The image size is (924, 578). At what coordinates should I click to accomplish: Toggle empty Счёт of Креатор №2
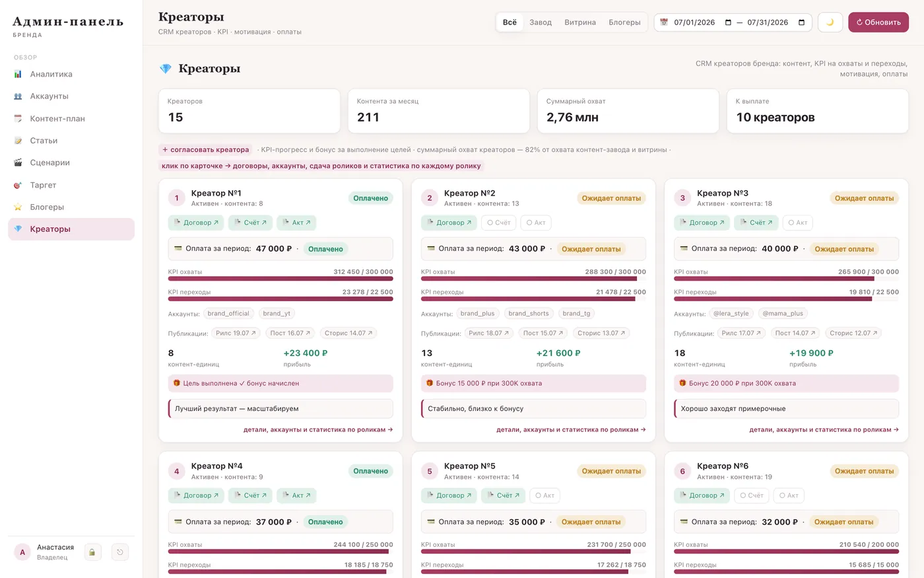point(499,223)
